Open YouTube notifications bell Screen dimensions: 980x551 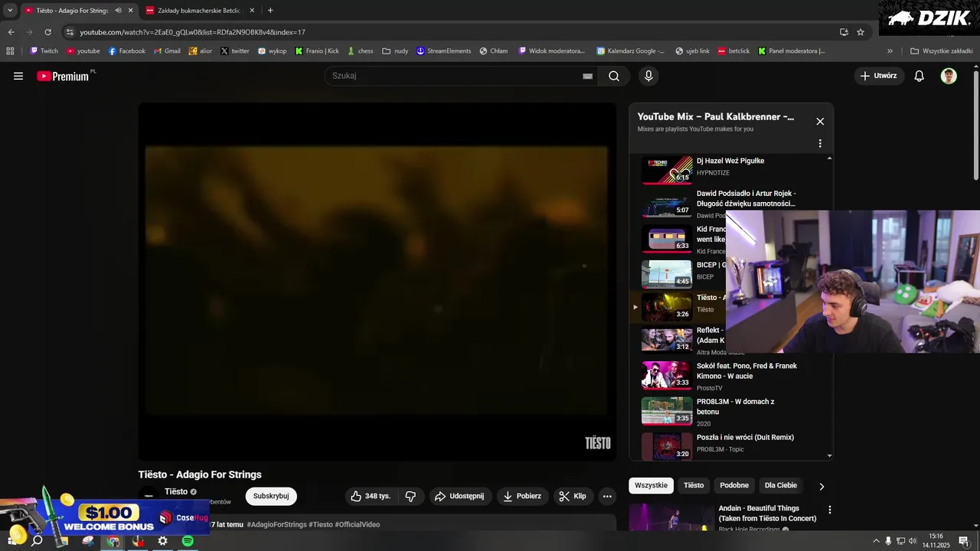click(x=920, y=76)
